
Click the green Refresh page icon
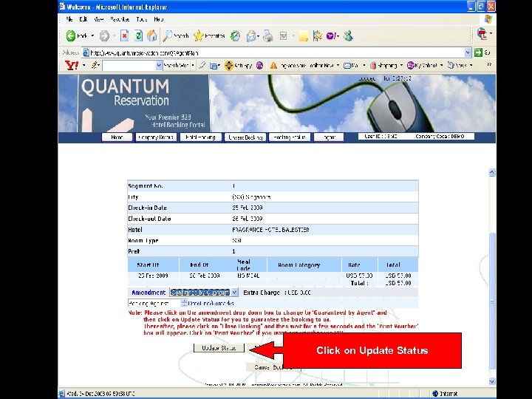138,35
